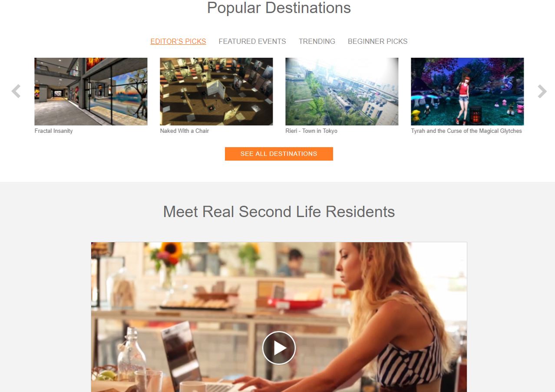Viewport: 555px width, 392px height.
Task: Open Naked With a Chair thumbnail
Action: click(216, 92)
